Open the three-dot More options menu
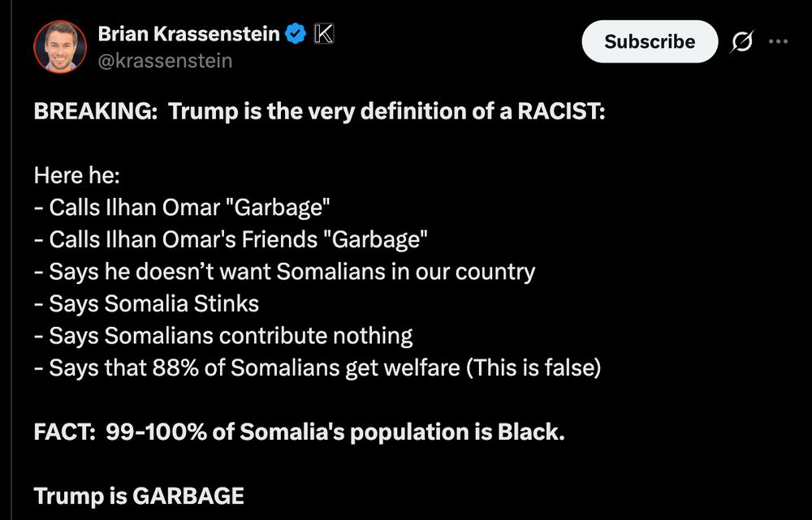This screenshot has height=520, width=812. (778, 42)
